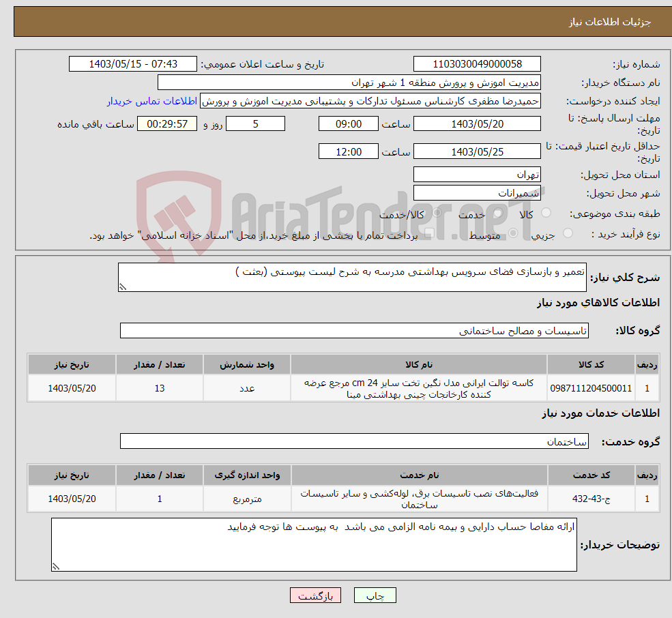Click the services table header واحد اندازه گیری

[247, 475]
